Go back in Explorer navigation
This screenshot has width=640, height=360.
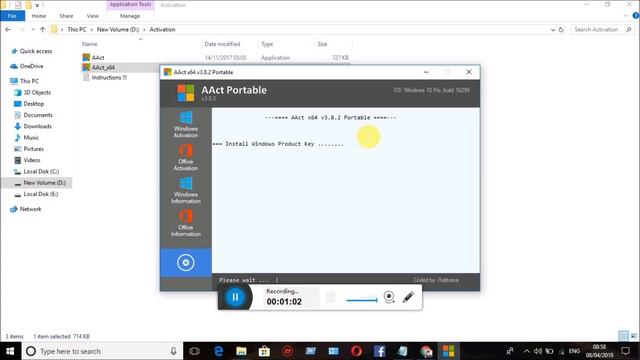pyautogui.click(x=8, y=29)
